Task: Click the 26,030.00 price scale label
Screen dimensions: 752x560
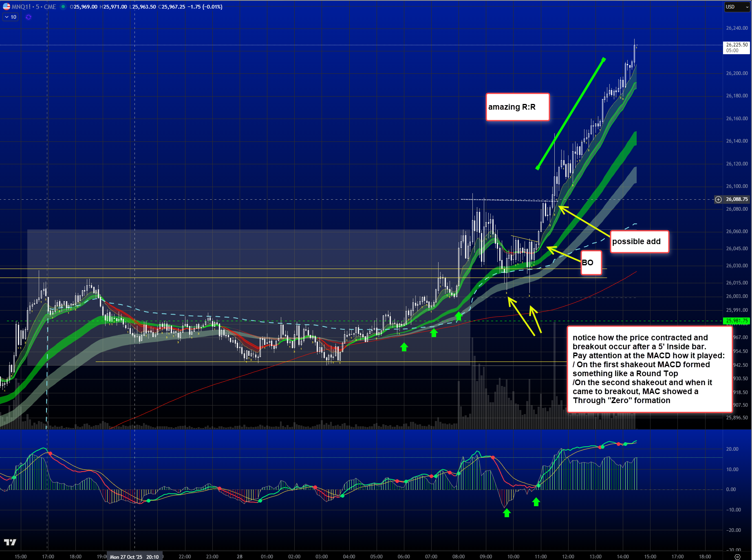Action: pos(737,266)
